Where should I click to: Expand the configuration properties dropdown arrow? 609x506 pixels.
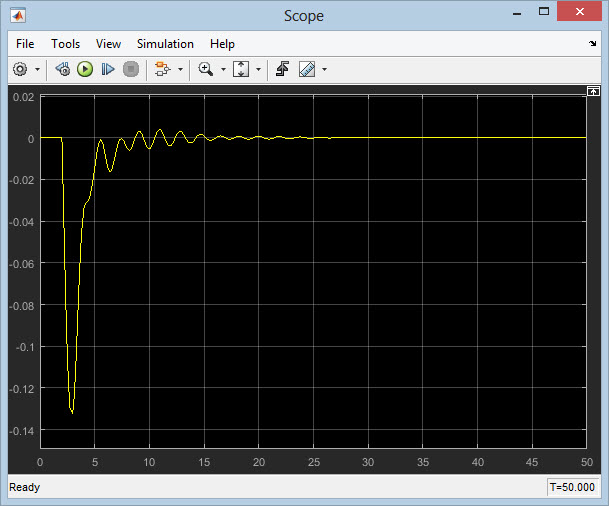37,70
